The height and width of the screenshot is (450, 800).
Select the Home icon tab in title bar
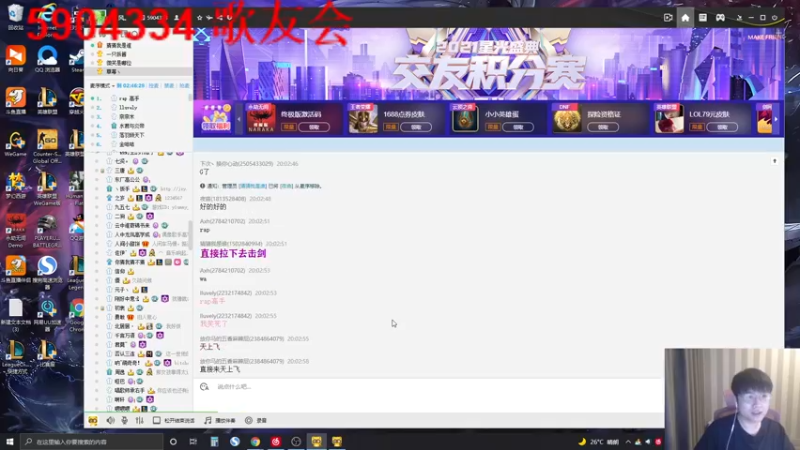(x=685, y=18)
